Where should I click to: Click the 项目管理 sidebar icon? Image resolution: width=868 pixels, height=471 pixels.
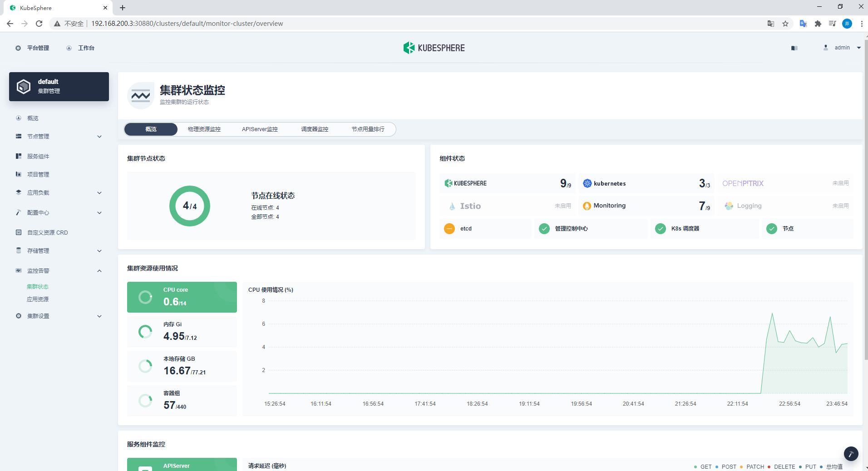click(x=19, y=174)
